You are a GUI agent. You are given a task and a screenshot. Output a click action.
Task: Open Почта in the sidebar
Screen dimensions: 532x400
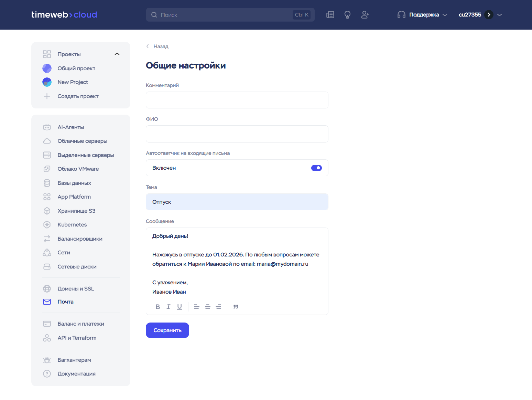65,302
